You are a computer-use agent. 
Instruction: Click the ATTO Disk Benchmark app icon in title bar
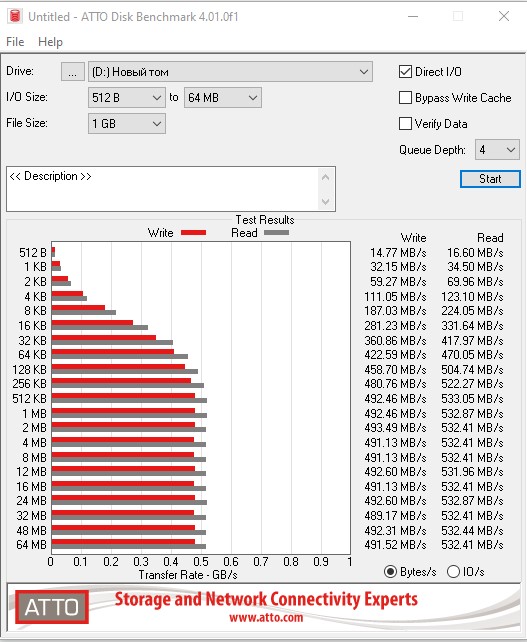coord(15,16)
